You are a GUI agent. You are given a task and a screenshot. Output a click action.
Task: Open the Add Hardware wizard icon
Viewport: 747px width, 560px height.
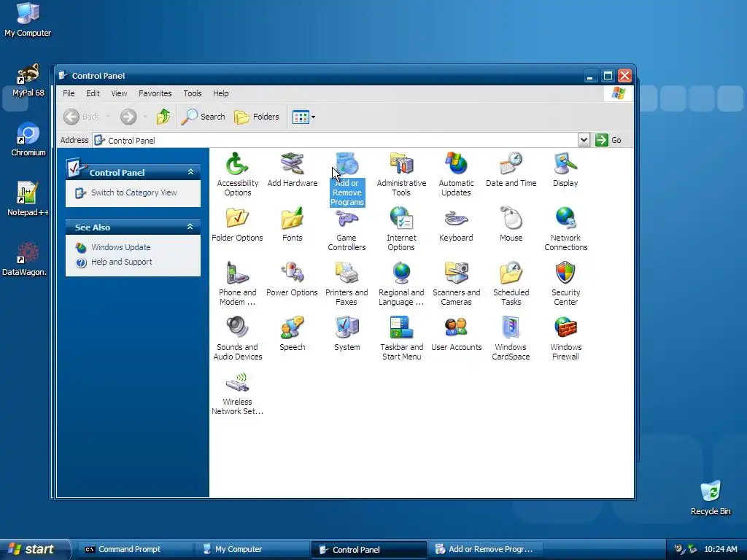coord(292,169)
